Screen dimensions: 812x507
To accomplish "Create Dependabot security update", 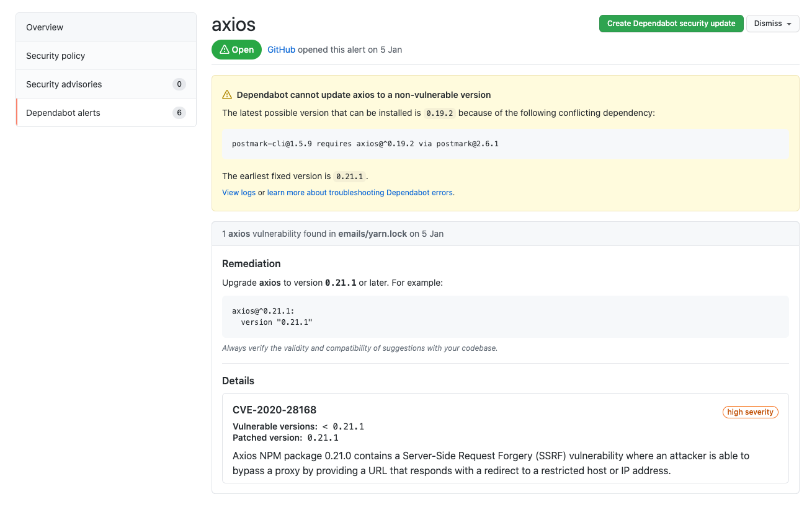I will 671,24.
